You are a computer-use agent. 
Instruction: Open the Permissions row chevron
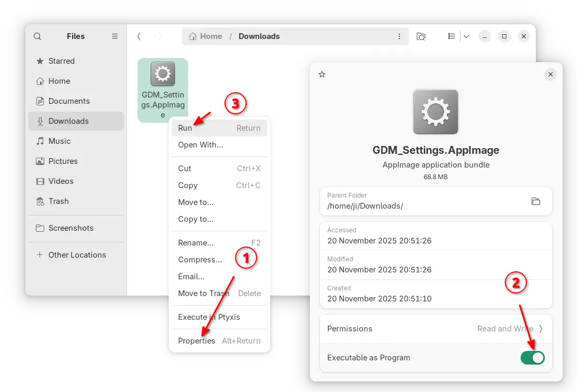(541, 329)
